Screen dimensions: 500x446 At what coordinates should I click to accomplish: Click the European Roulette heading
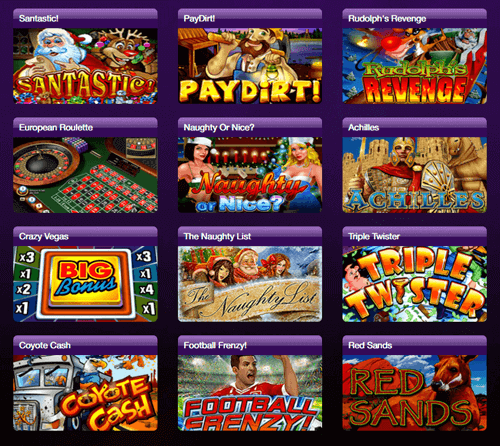pos(56,127)
